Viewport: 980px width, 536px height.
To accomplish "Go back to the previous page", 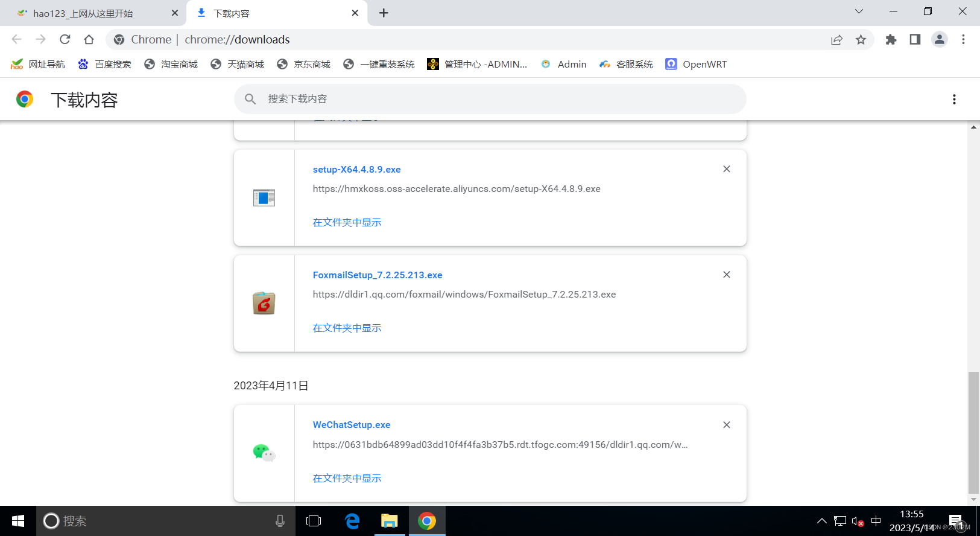I will tap(16, 39).
